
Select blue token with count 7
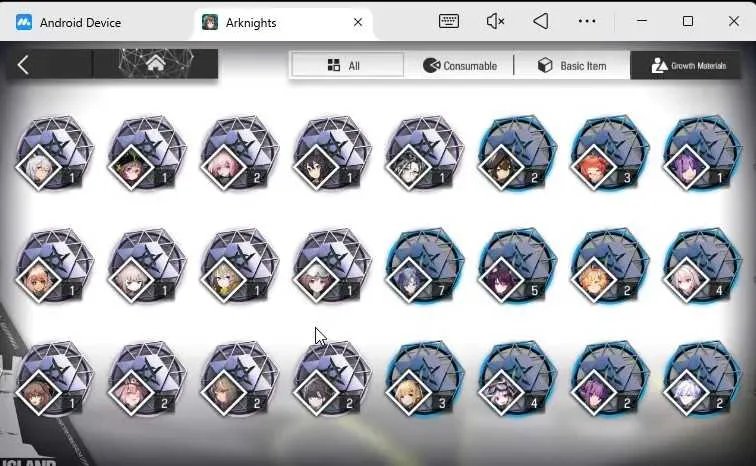(424, 266)
